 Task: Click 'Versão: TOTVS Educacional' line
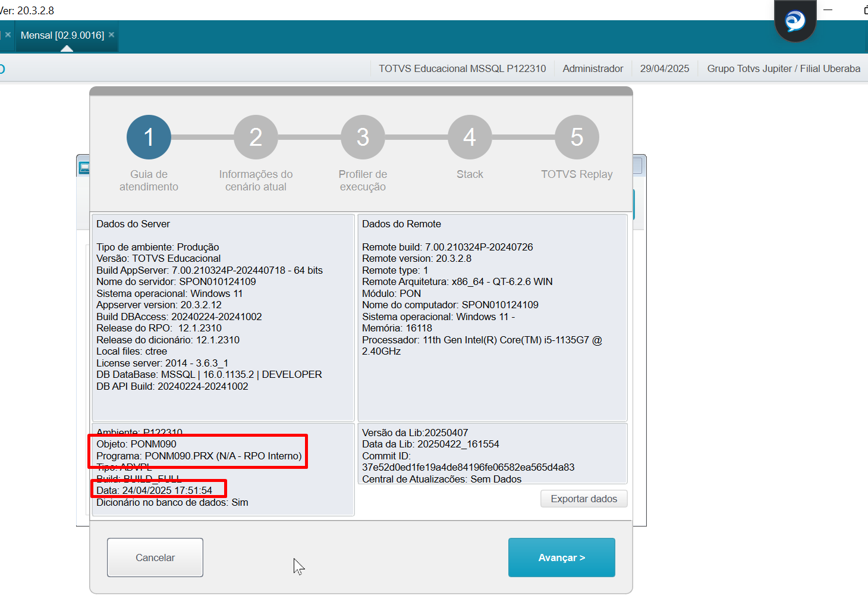159,258
